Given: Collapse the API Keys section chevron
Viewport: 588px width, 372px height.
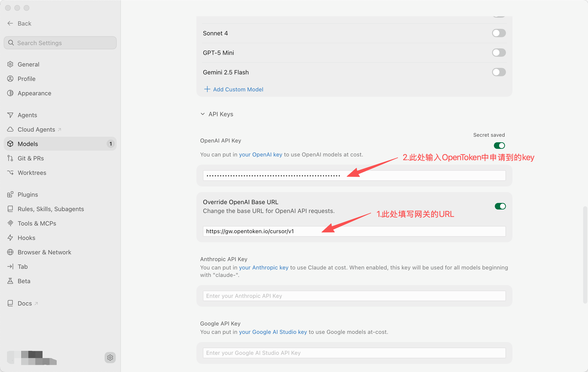Looking at the screenshot, I should coord(203,114).
